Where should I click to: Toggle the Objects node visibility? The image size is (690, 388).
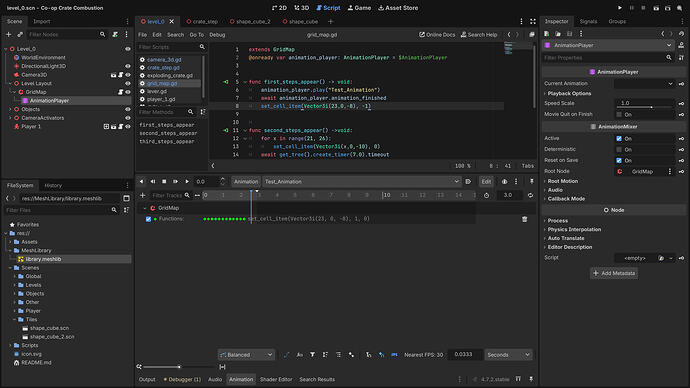128,109
